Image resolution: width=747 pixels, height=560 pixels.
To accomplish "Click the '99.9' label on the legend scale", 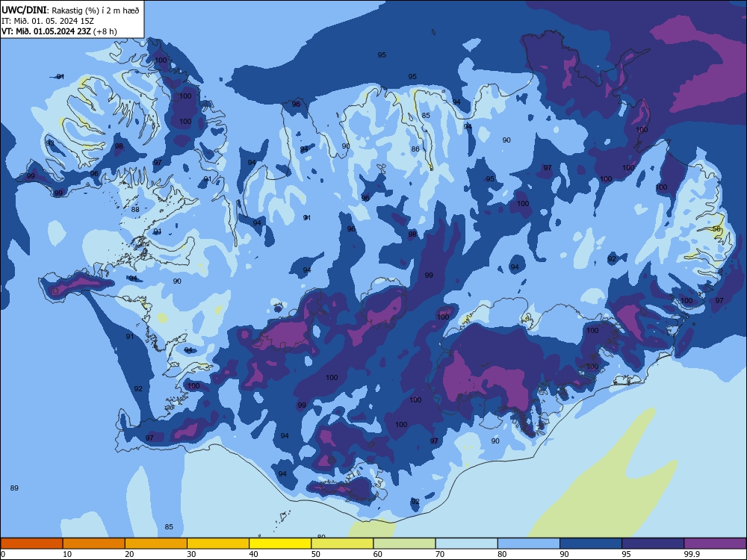I will pyautogui.click(x=692, y=554).
